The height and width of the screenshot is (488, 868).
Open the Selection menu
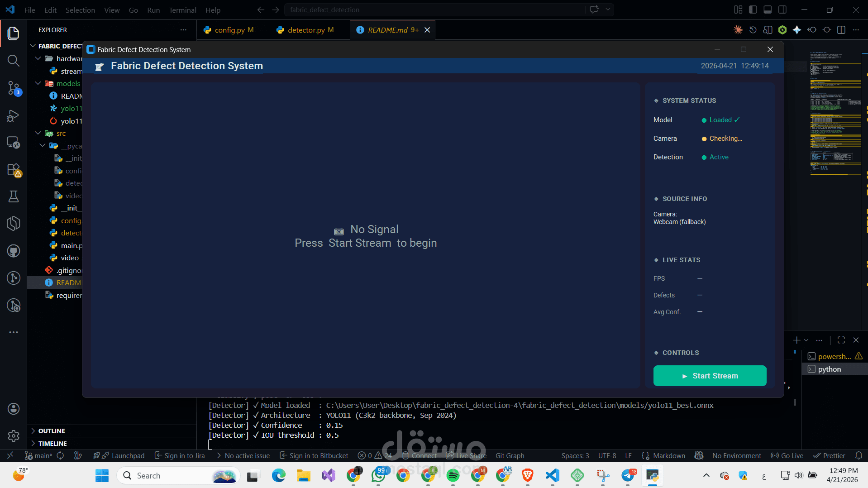pos(80,10)
